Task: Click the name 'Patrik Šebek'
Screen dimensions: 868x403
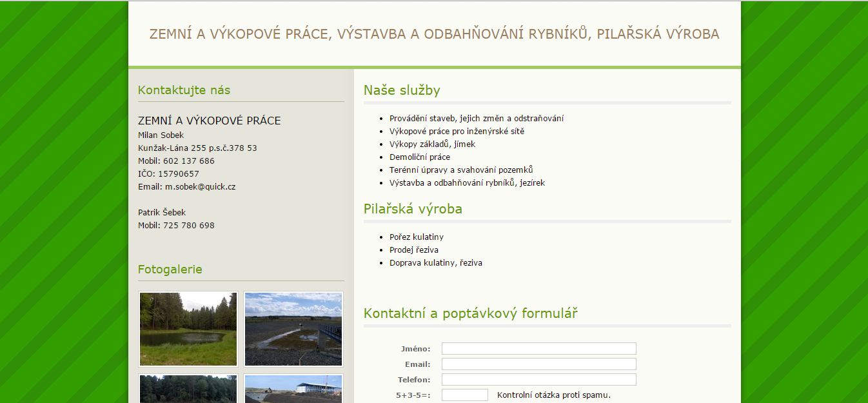Action: (162, 213)
